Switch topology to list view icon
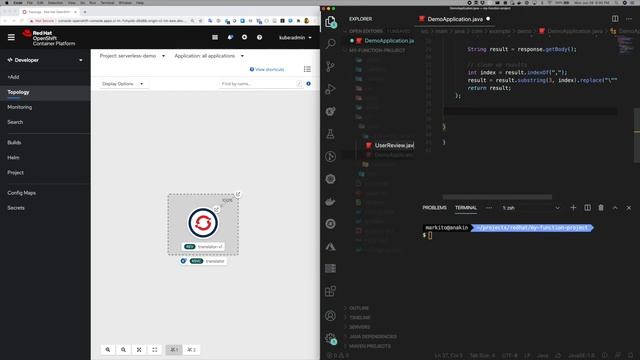The height and width of the screenshot is (360, 640). pos(307,69)
